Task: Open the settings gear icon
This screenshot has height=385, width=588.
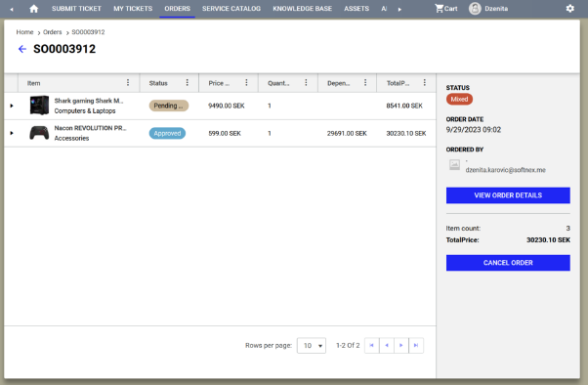Action: (570, 9)
